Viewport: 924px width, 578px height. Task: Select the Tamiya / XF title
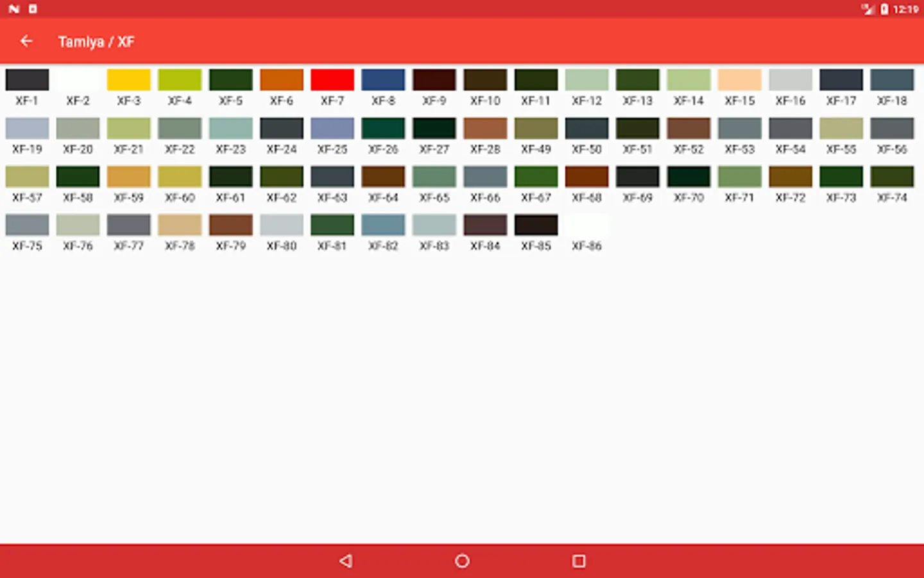point(96,42)
